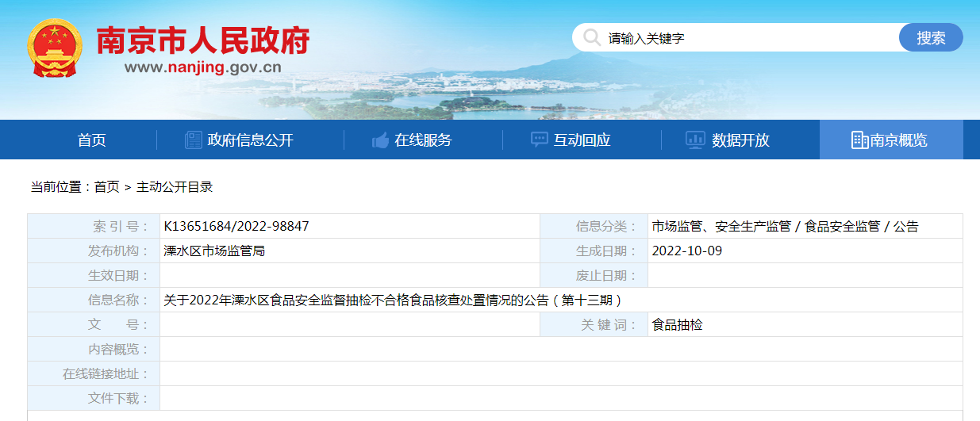Click category value 市场监管、安全生产监管
The height and width of the screenshot is (421, 980).
721,227
